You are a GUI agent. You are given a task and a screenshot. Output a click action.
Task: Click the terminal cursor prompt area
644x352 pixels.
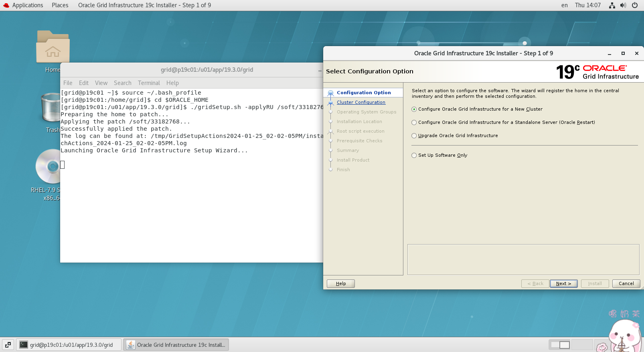[62, 165]
